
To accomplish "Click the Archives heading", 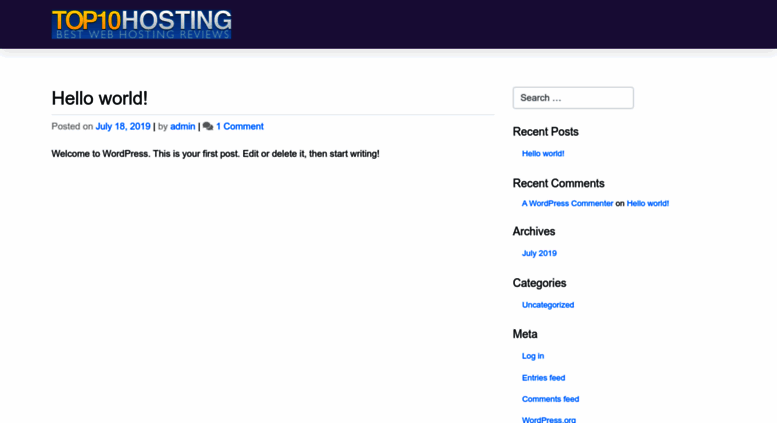I will [534, 231].
